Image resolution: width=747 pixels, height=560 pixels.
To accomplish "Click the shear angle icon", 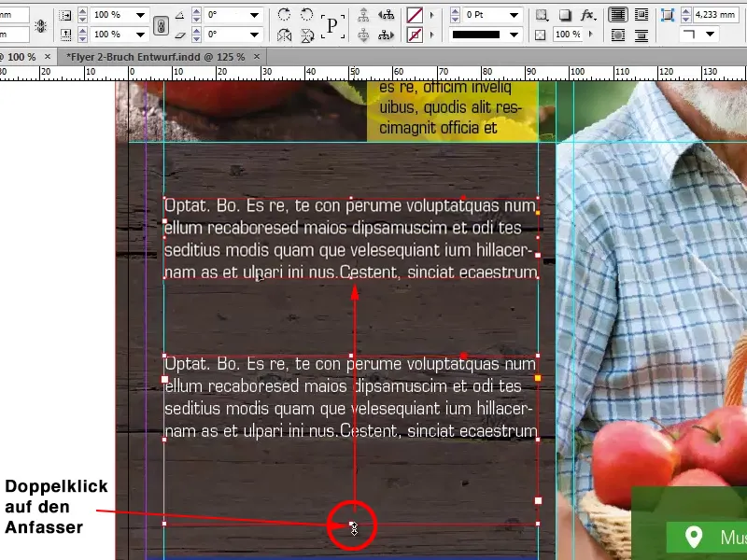I will click(x=179, y=35).
